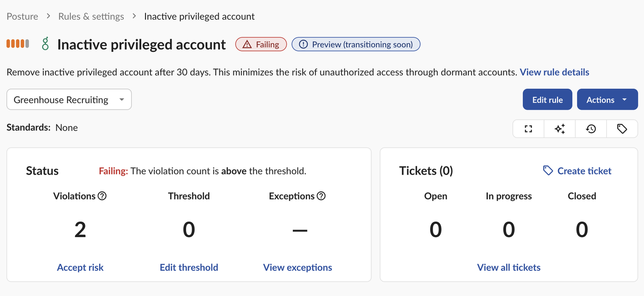Image resolution: width=644 pixels, height=296 pixels.
Task: Click the Failing status badge
Action: tap(261, 44)
